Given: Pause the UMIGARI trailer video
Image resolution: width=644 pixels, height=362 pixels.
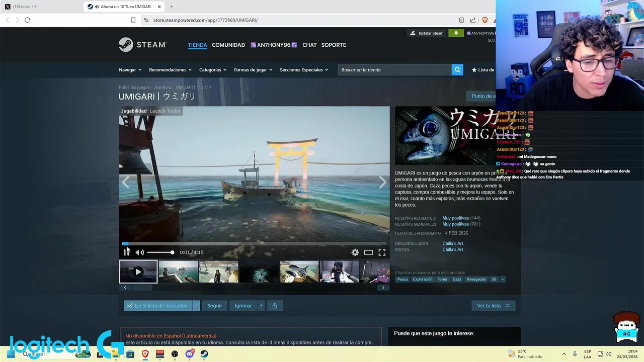Looking at the screenshot, I should (126, 252).
